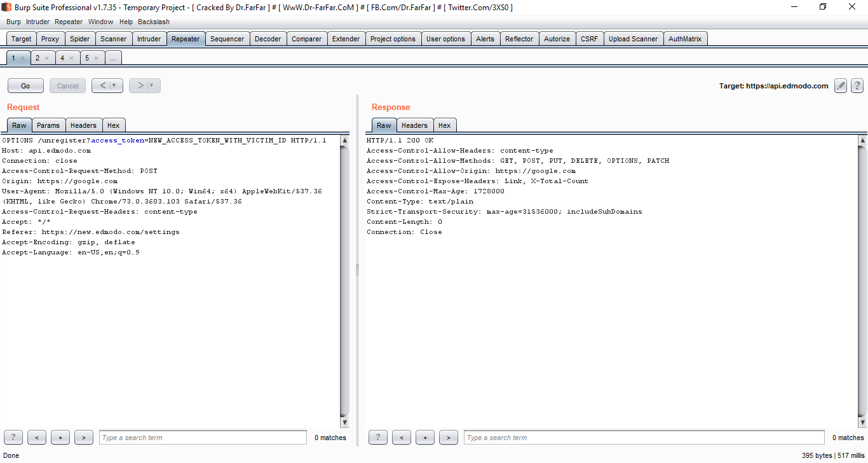Open new Repeater tab with ... tab
Viewport: 868px width, 463px height.
(112, 58)
